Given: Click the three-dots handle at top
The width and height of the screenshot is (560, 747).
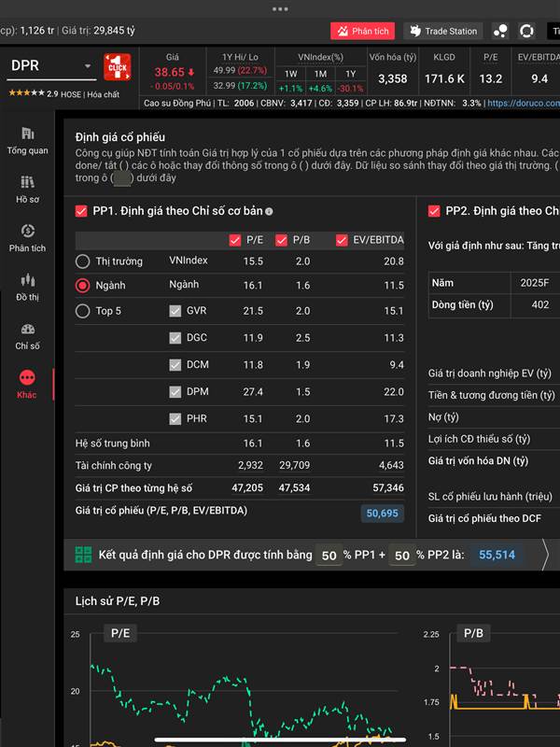Looking at the screenshot, I should pos(280,9).
